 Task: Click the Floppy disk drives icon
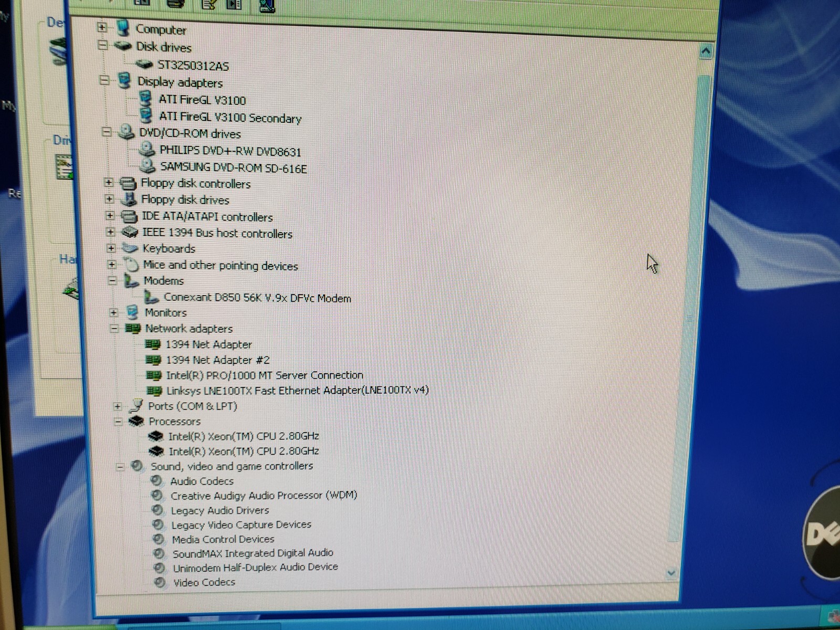pyautogui.click(x=129, y=199)
